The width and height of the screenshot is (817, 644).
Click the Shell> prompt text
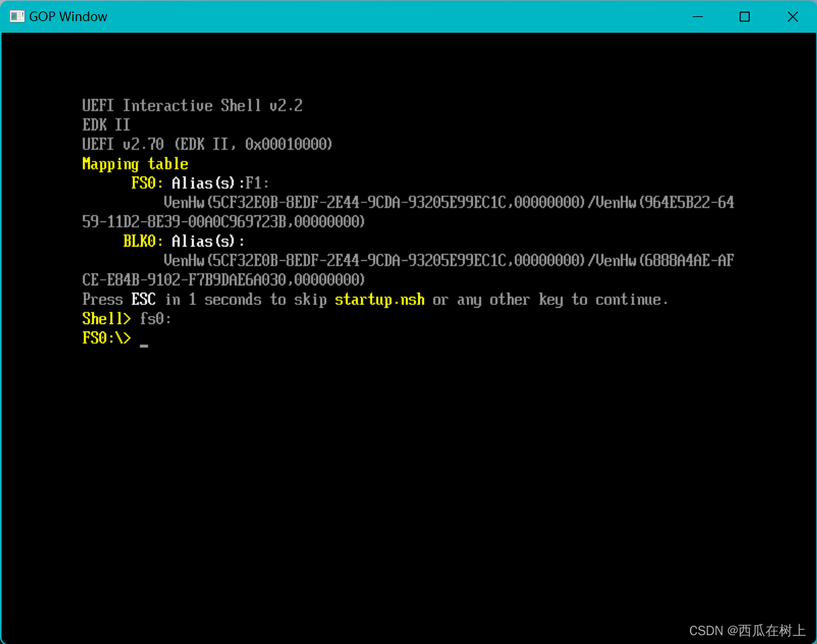(106, 319)
